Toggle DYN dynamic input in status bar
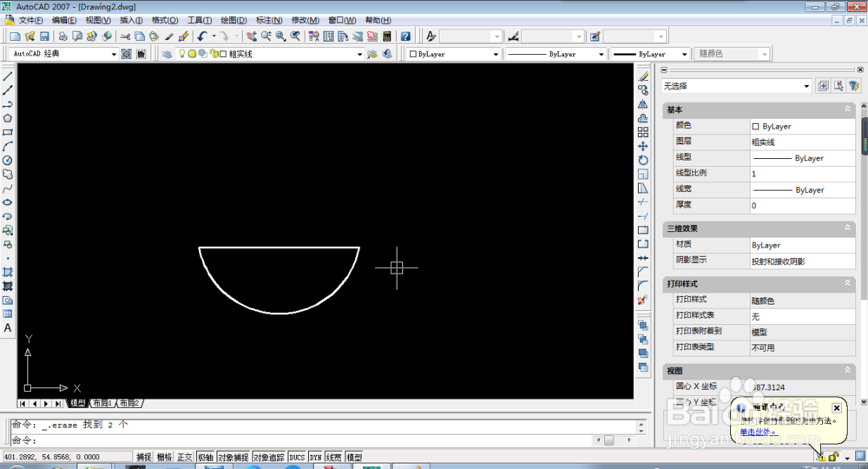 tap(316, 458)
